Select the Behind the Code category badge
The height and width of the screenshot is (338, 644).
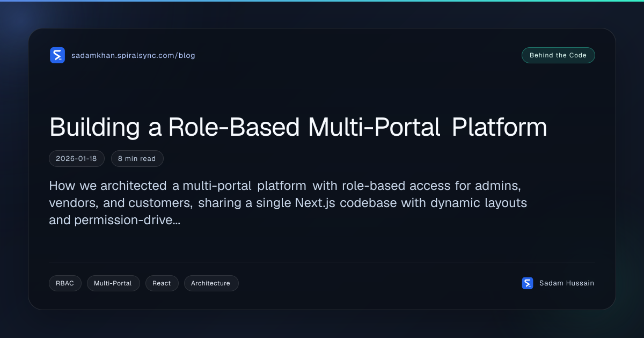[558, 55]
